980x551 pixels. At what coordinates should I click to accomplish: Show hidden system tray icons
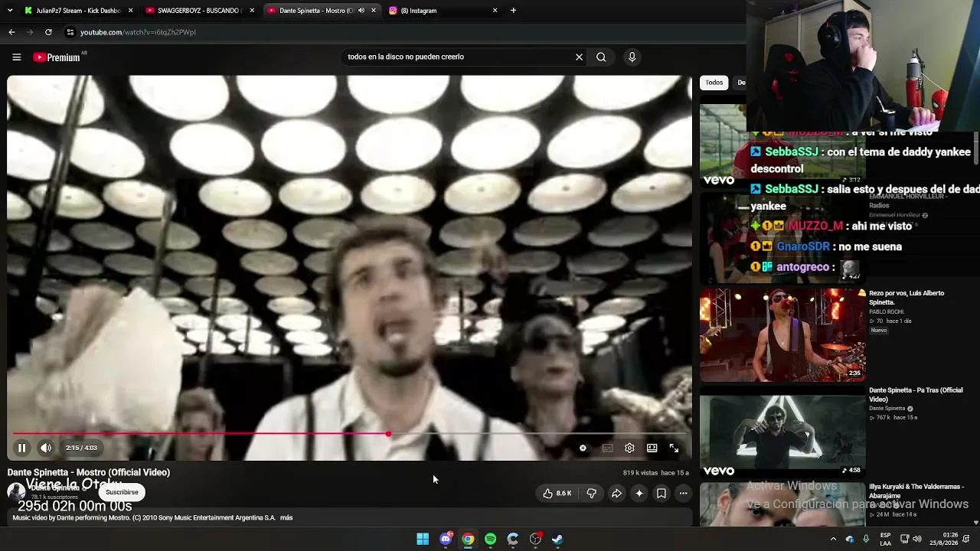[x=833, y=539]
